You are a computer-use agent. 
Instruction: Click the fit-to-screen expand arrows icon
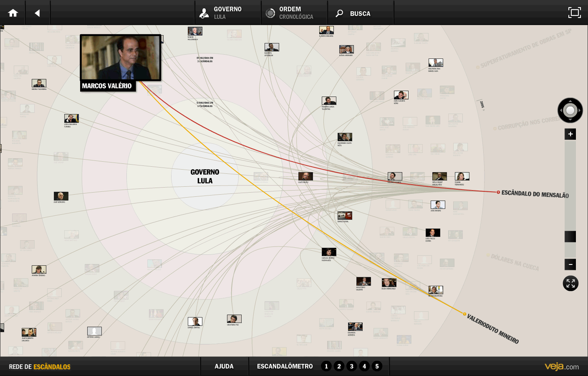tap(570, 284)
